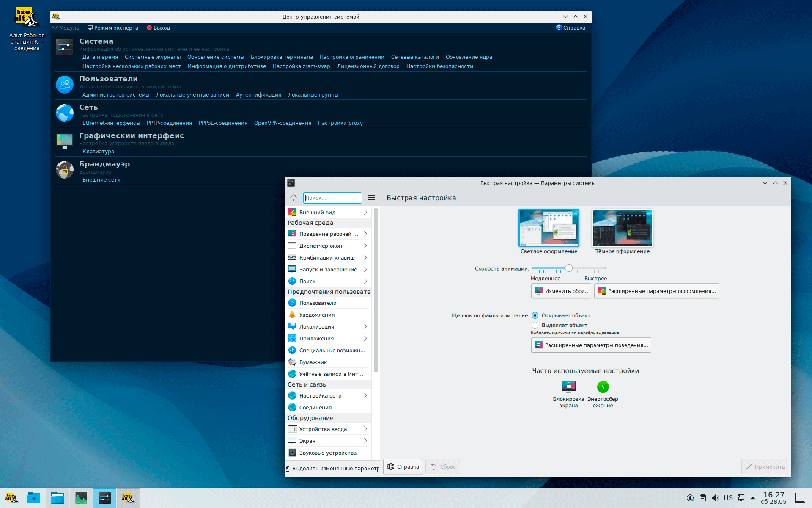This screenshot has width=812, height=508.
Task: Click the Пользователи section icon in control center
Action: pyautogui.click(x=65, y=85)
